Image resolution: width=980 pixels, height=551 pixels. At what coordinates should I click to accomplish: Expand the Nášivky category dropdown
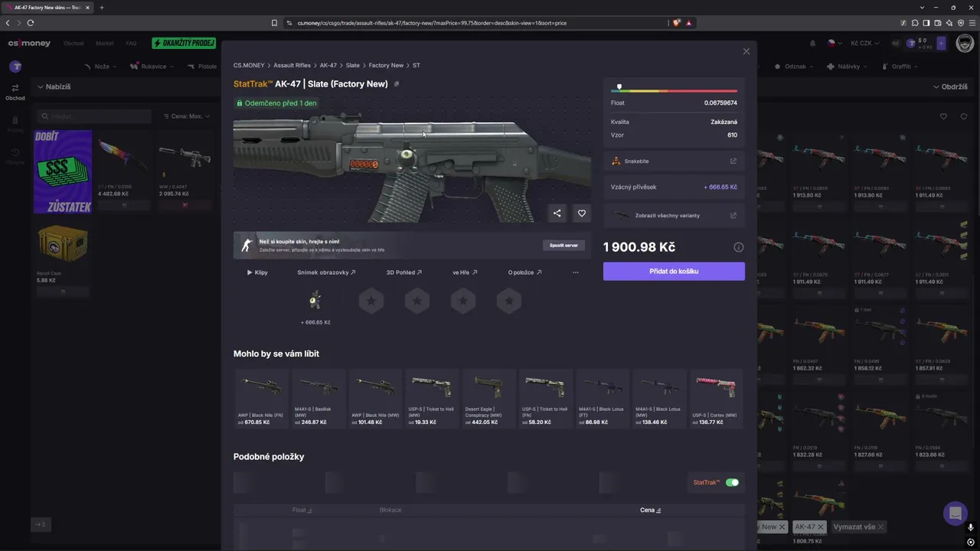click(848, 67)
